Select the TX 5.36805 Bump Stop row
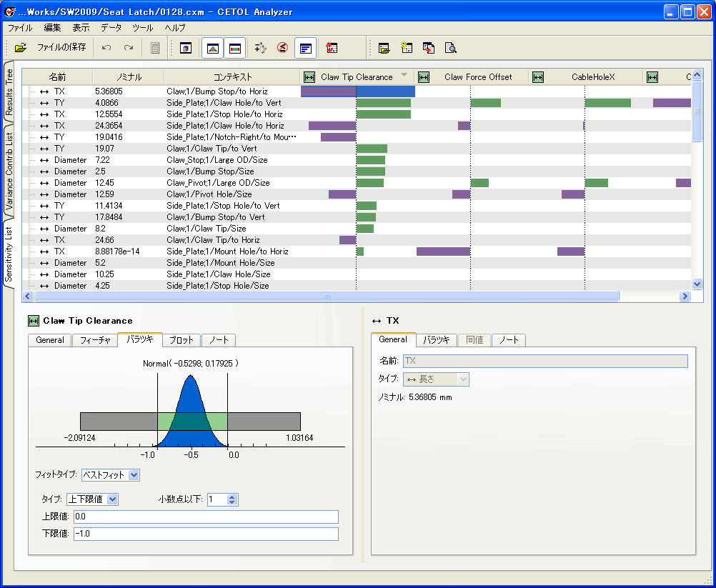 pos(356,91)
